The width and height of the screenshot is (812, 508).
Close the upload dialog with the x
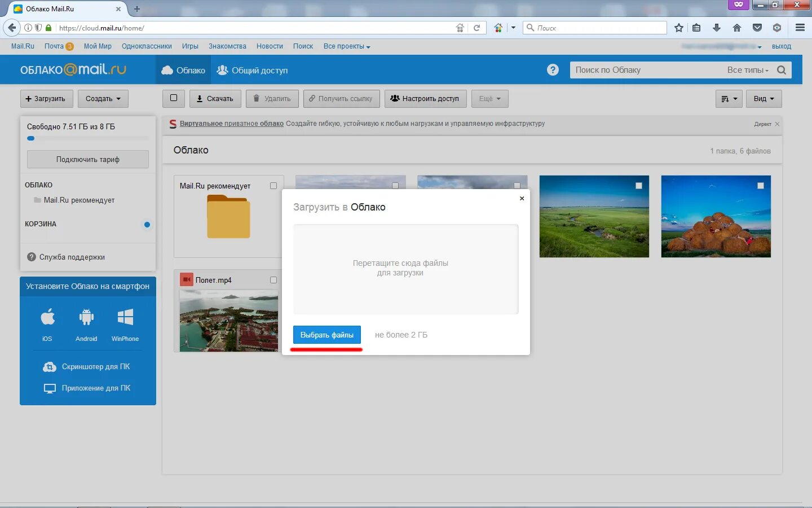click(x=522, y=198)
